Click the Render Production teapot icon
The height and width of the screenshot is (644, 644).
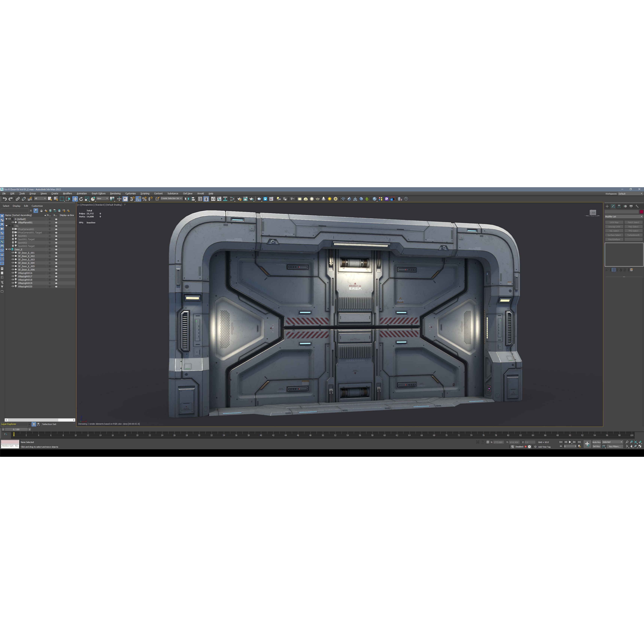[251, 199]
